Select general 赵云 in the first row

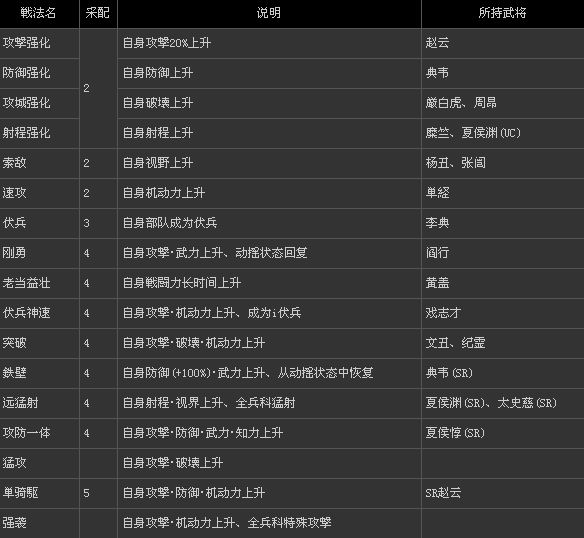(437, 43)
